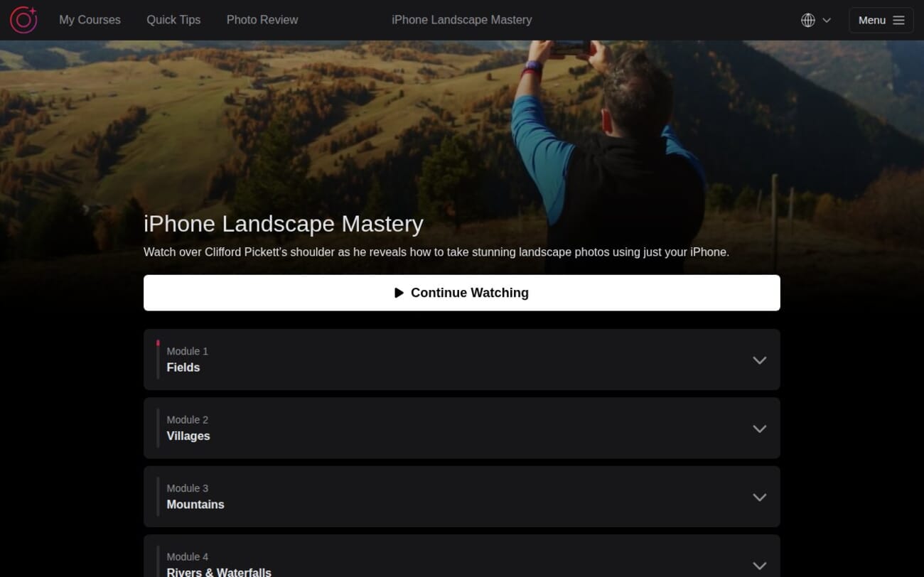Screen dimensions: 924x577
Task: Navigate to My Courses
Action: coord(90,20)
